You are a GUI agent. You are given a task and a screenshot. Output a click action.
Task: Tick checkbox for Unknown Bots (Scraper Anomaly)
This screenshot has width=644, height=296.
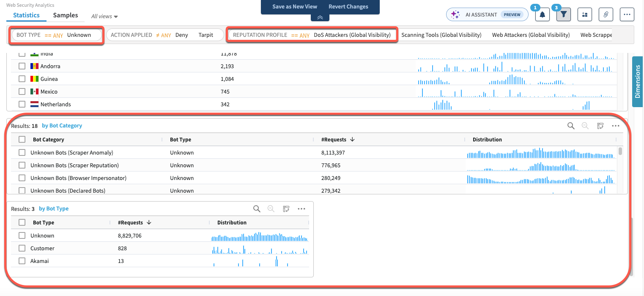22,153
